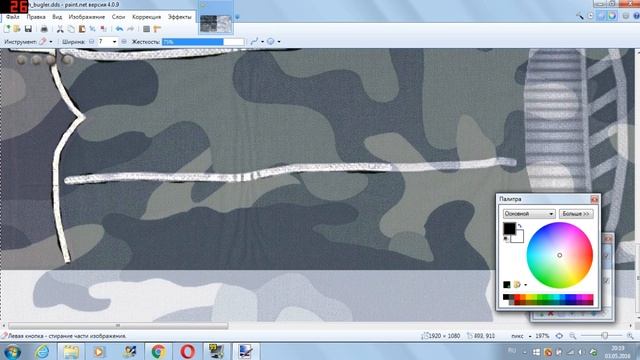Launch Internet Explorer from taskbar
Screen dimensions: 640x360
pyautogui.click(x=42, y=351)
